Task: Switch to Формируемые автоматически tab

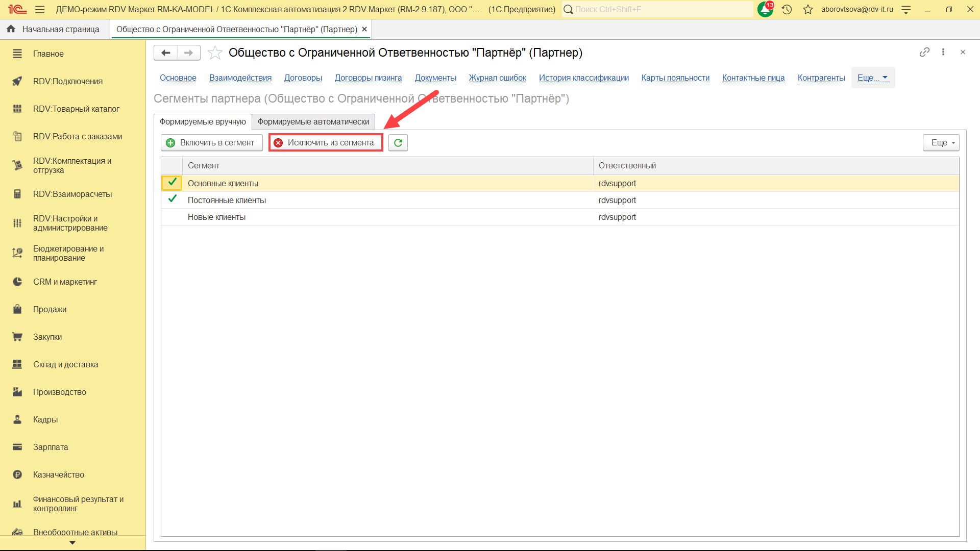Action: (x=313, y=122)
